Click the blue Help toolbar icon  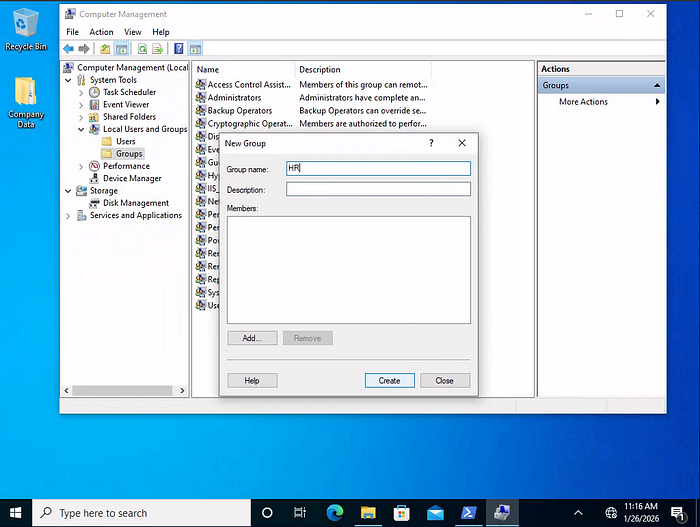pos(179,49)
